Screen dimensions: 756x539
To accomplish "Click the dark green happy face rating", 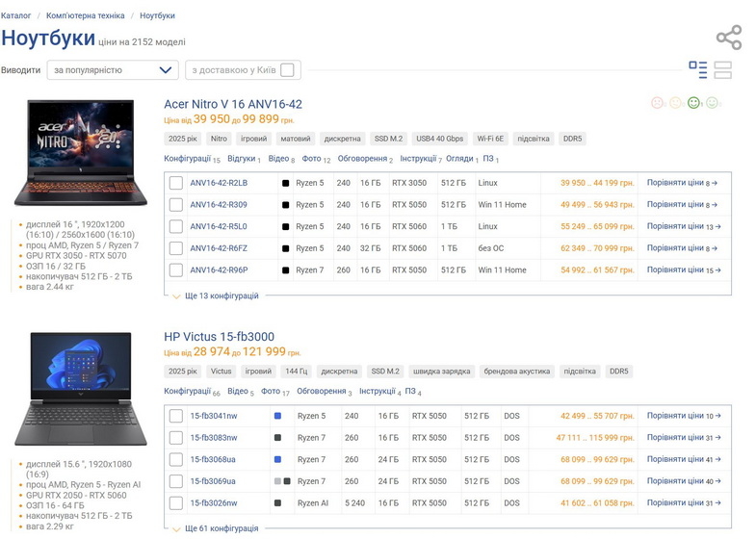I will click(693, 103).
